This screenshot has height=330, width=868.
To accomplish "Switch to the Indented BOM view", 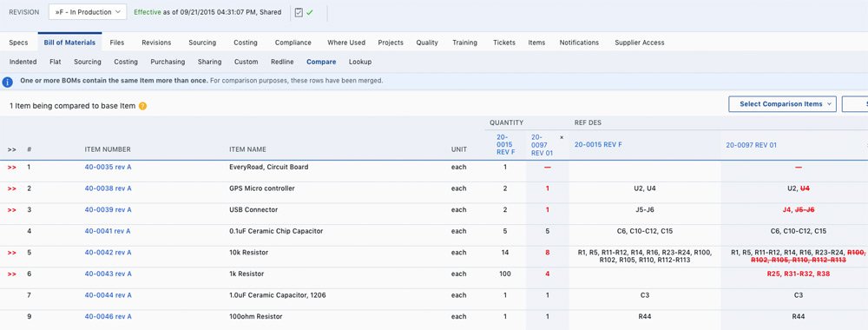I will click(23, 62).
